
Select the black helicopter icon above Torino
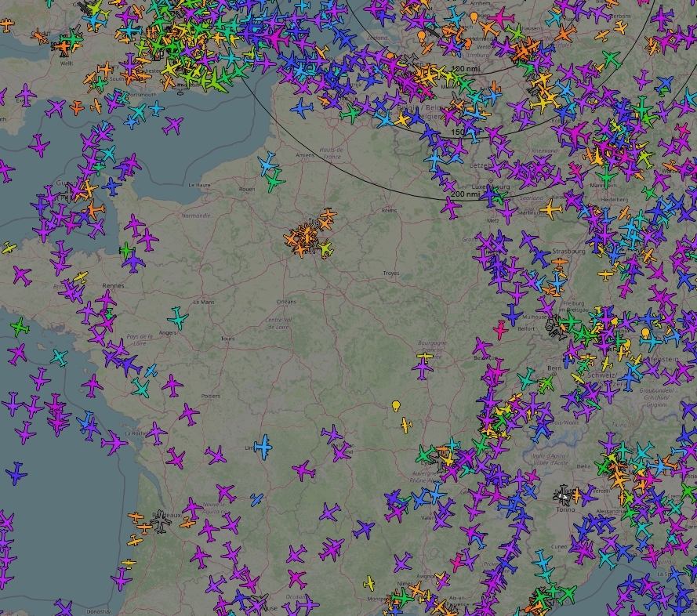[x=564, y=495]
